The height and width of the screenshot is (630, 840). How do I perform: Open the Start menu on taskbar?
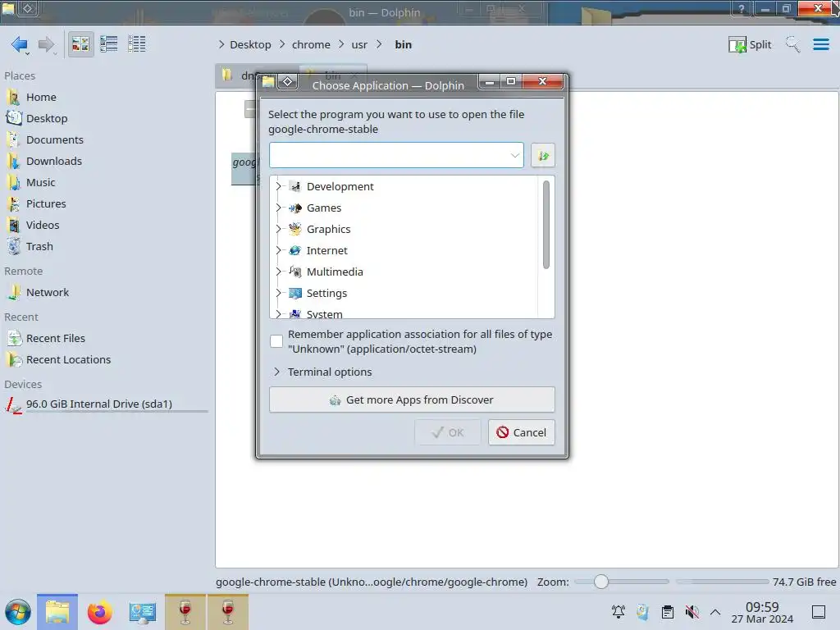(18, 612)
